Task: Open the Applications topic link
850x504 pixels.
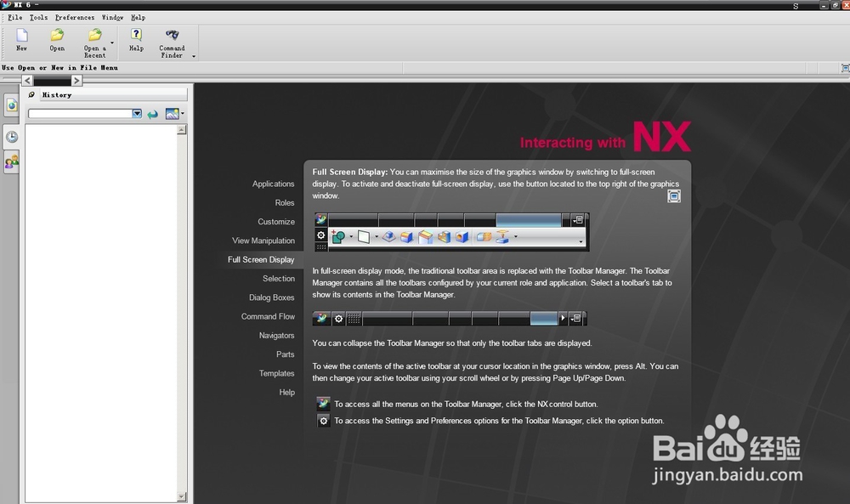Action: 273,184
